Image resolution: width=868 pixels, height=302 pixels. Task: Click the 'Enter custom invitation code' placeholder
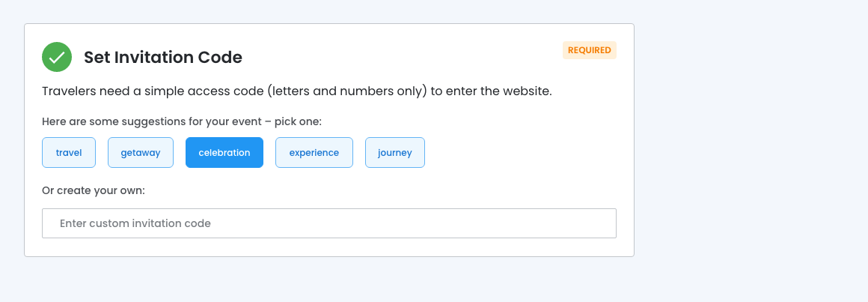point(135,223)
